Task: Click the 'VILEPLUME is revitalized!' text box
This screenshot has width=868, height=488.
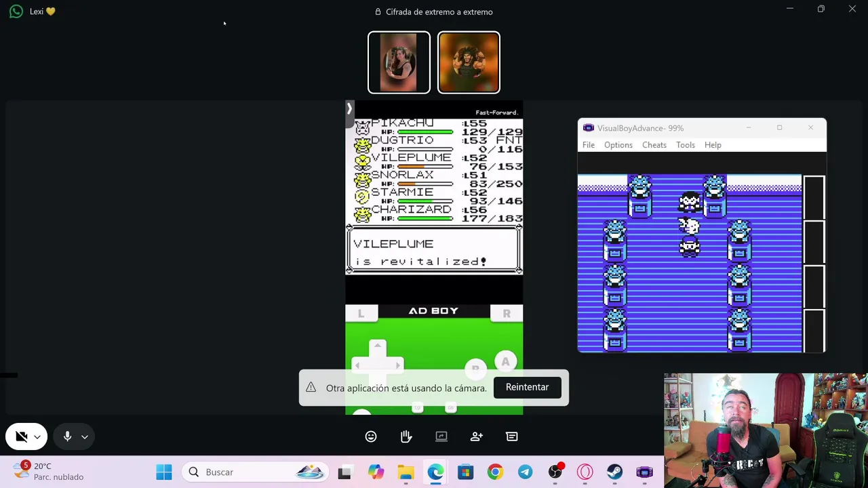Action: tap(434, 251)
